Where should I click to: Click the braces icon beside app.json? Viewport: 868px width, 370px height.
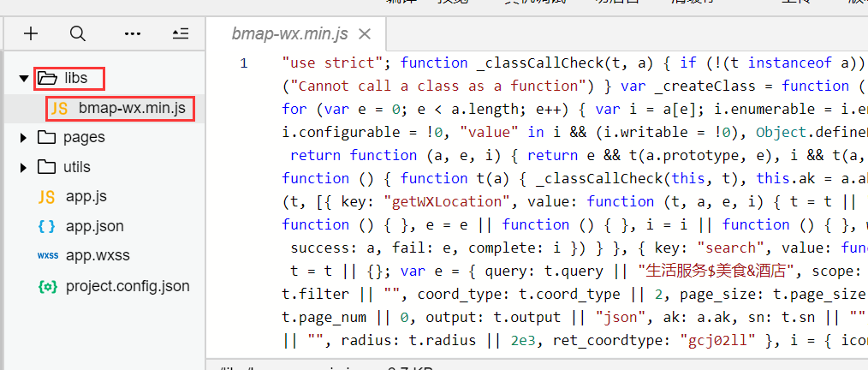coord(46,227)
